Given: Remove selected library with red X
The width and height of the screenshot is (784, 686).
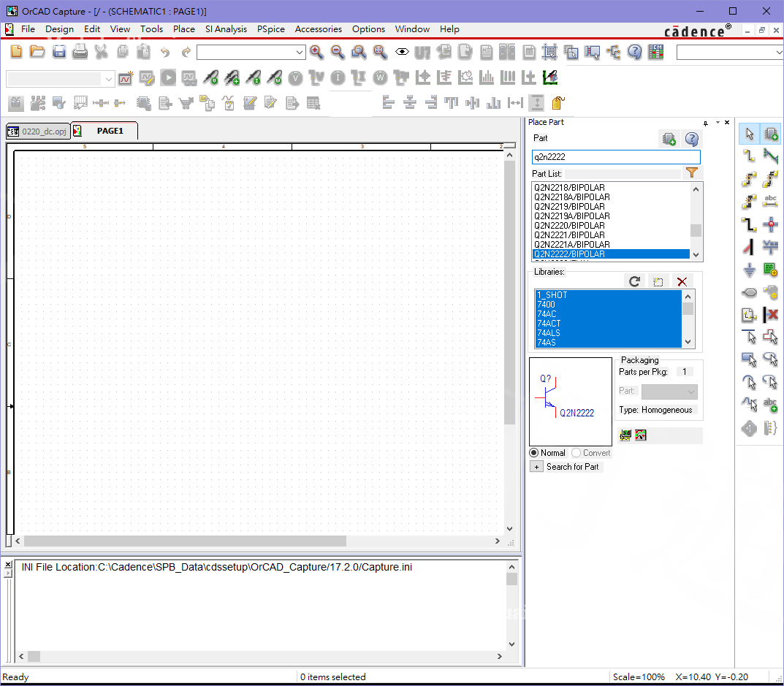Looking at the screenshot, I should 682,281.
